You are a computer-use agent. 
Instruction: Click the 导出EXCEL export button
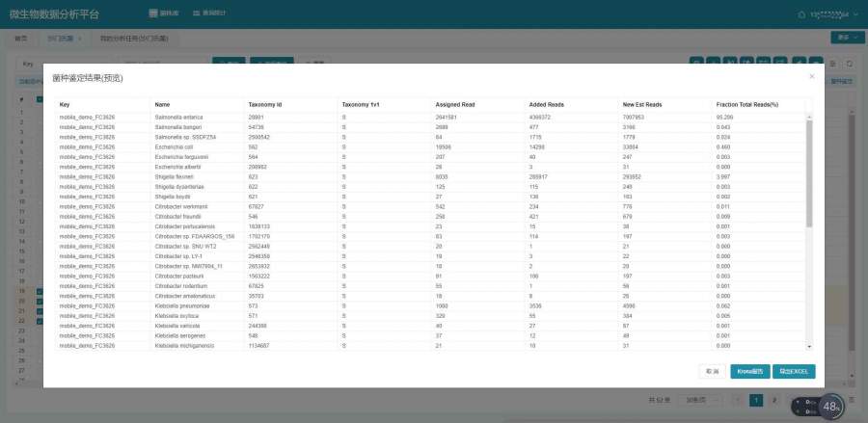(794, 372)
